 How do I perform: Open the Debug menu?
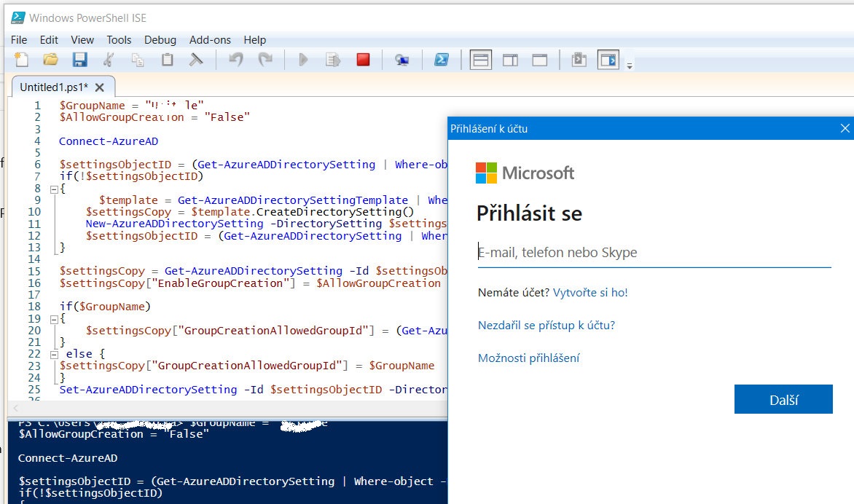point(160,40)
